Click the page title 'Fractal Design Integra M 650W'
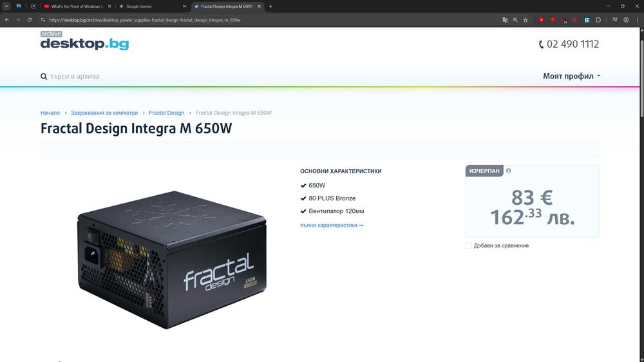Viewport: 644px width, 362px height. 136,128
